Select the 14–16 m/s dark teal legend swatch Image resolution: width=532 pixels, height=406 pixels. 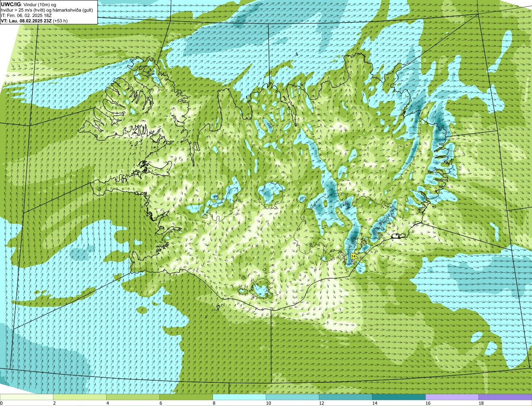coord(399,397)
